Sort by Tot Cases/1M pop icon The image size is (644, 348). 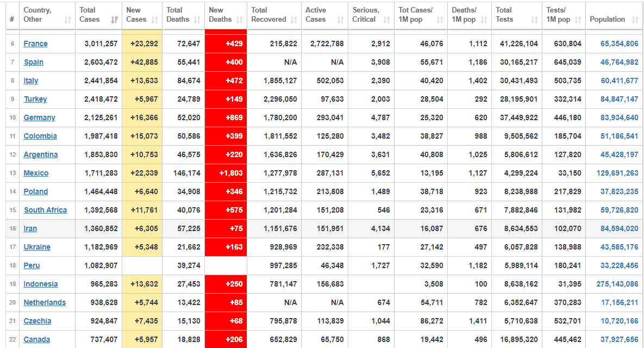point(440,20)
